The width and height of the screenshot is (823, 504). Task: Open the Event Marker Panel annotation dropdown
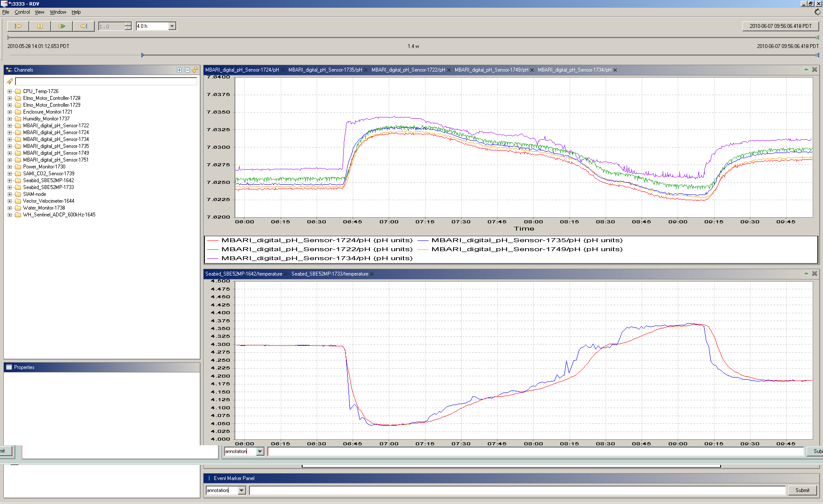[242, 490]
